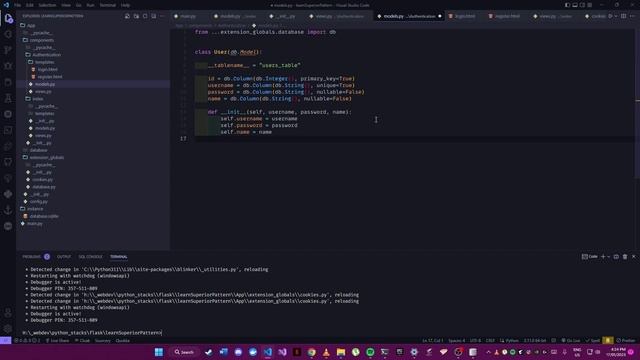Open the Run and Debug view
This screenshot has width=640, height=360.
click(8, 66)
